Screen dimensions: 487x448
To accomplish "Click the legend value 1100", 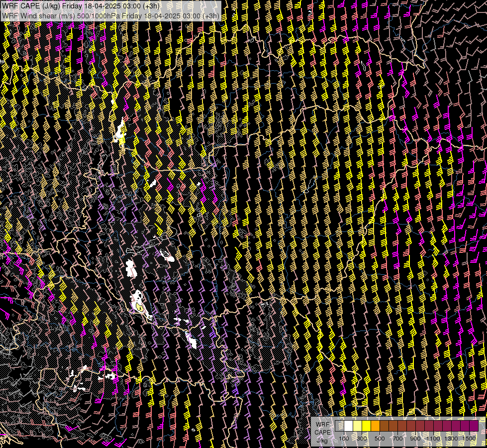I will click(433, 439).
